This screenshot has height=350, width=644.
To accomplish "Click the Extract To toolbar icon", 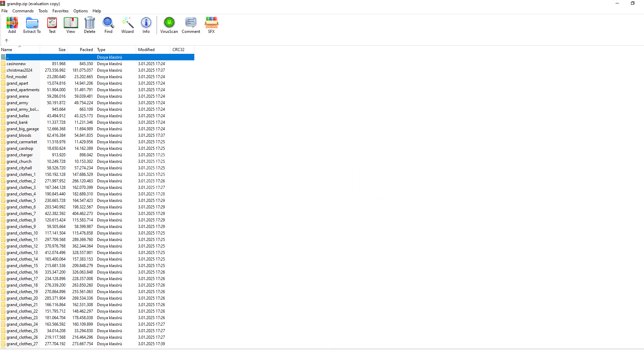I will (x=32, y=25).
